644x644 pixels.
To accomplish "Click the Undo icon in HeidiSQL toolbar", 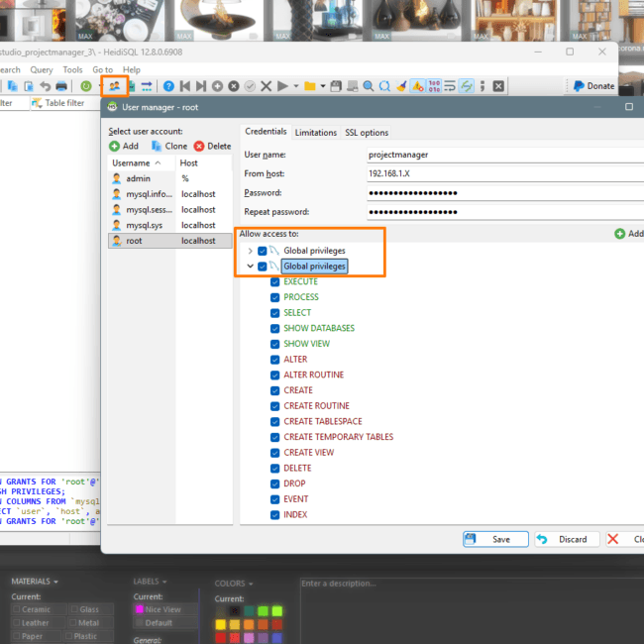I will (x=45, y=86).
